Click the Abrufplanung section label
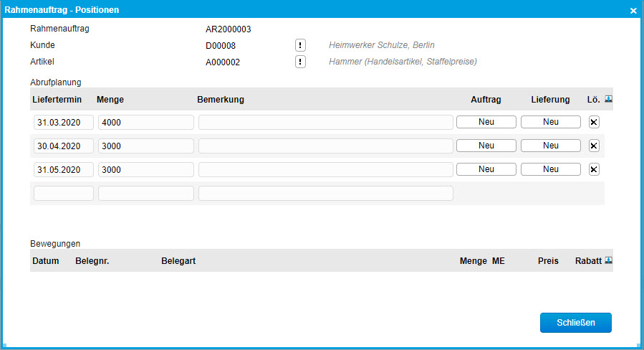 [55, 82]
